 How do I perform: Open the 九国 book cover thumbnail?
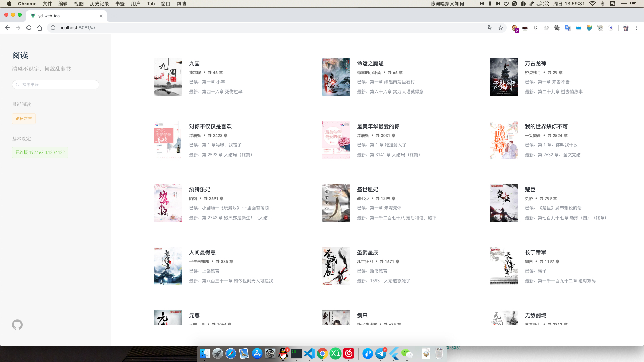tap(168, 77)
